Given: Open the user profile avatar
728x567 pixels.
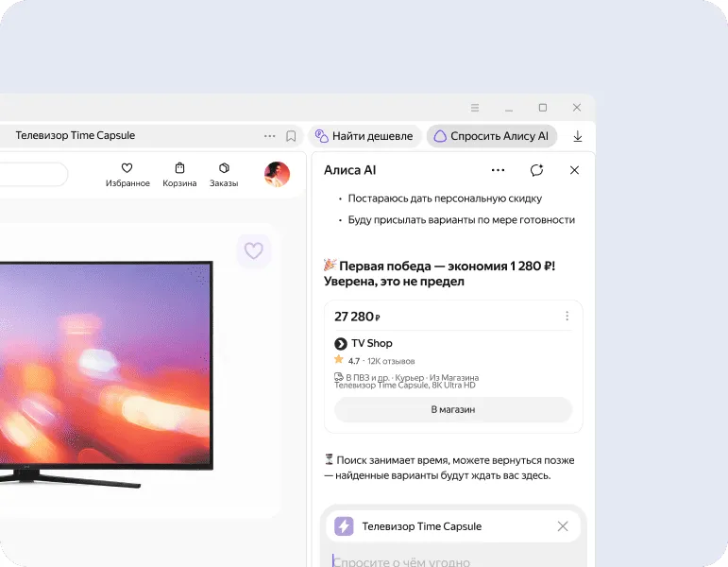Looking at the screenshot, I should (x=278, y=174).
